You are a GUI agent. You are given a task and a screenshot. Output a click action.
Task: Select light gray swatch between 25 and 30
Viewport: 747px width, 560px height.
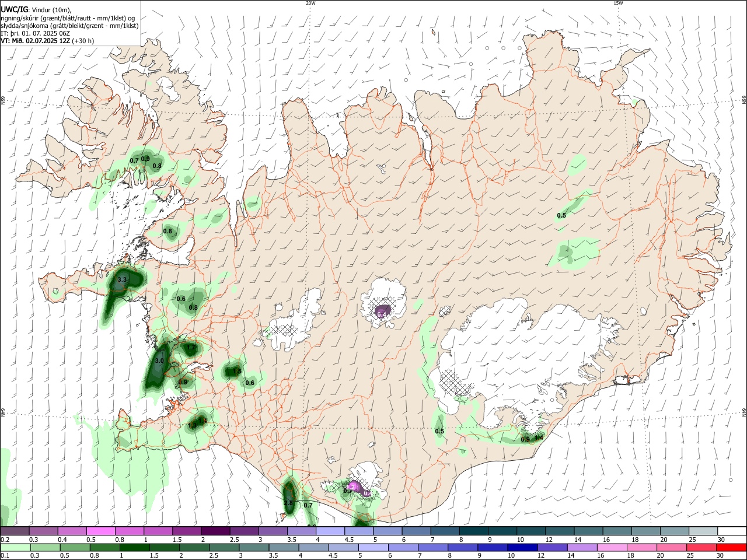pyautogui.click(x=703, y=531)
